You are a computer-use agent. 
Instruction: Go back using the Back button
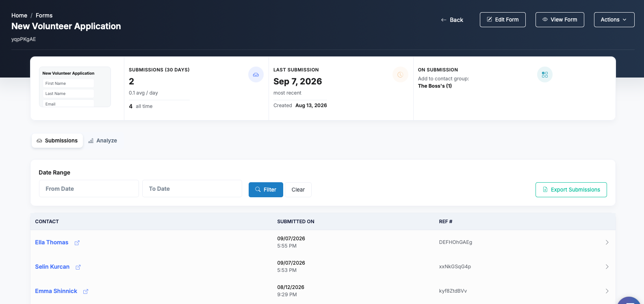tap(452, 20)
